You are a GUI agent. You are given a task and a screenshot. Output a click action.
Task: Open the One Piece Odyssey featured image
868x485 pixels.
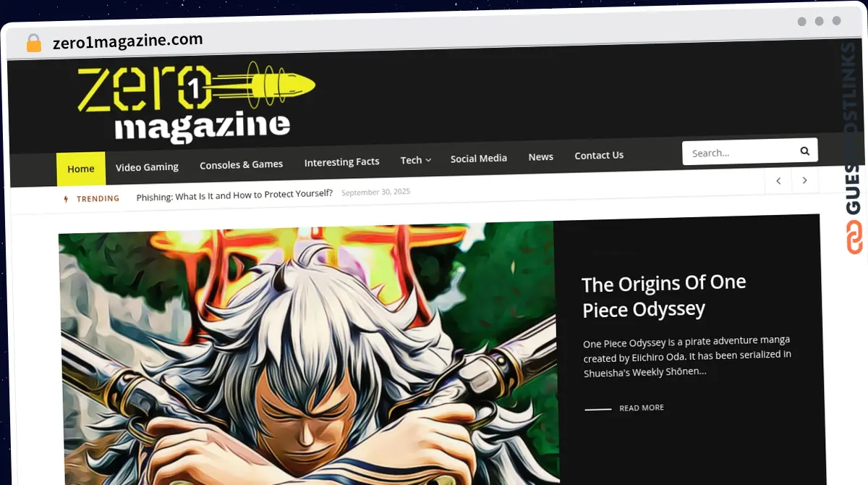(308, 355)
